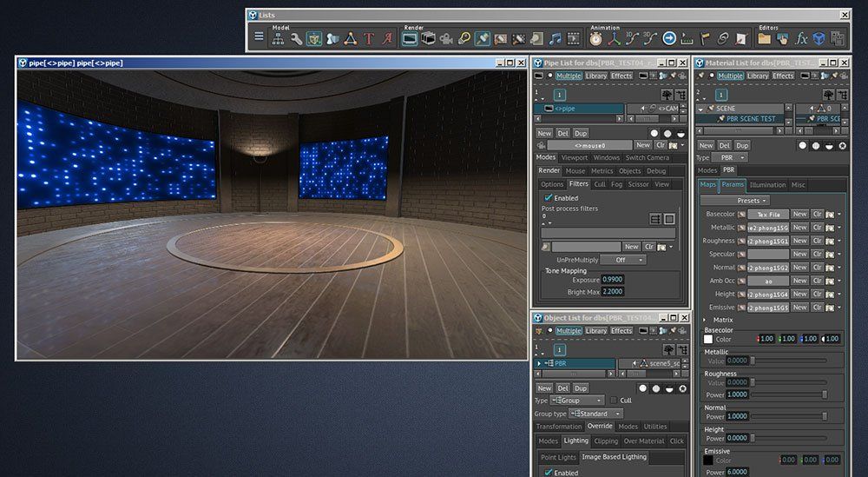Enable the Cull checkbox in Object List

[x=615, y=401]
